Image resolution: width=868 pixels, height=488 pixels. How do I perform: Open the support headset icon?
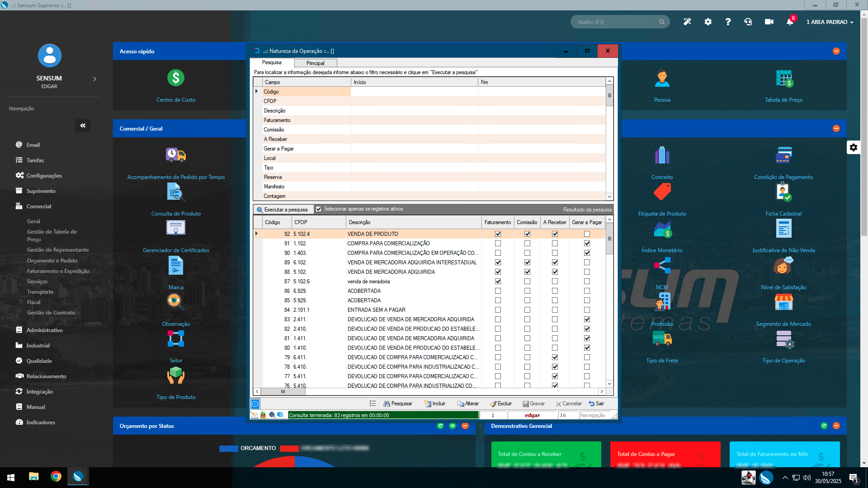point(748,22)
